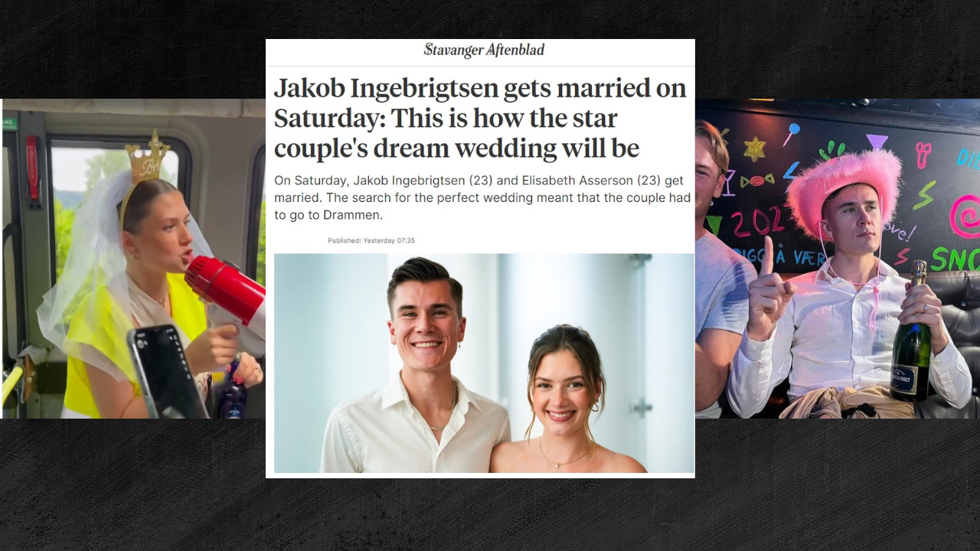Click the pink 202 number on chalkboard
The height and width of the screenshot is (551, 980).
tap(756, 223)
